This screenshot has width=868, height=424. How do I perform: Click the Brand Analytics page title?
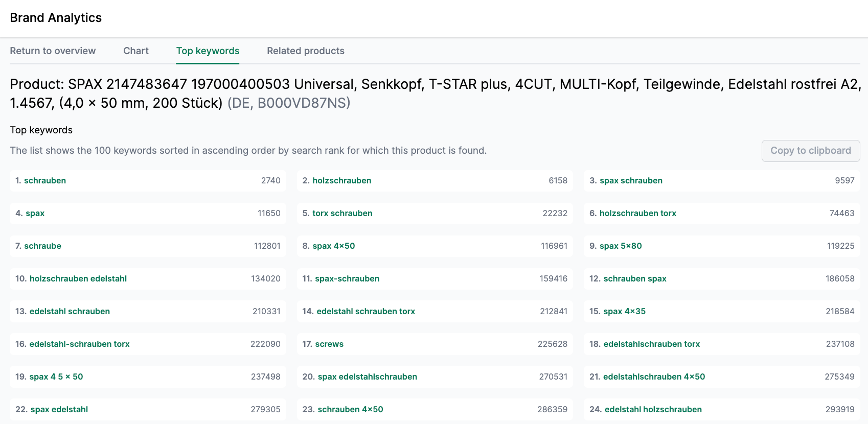(x=56, y=18)
